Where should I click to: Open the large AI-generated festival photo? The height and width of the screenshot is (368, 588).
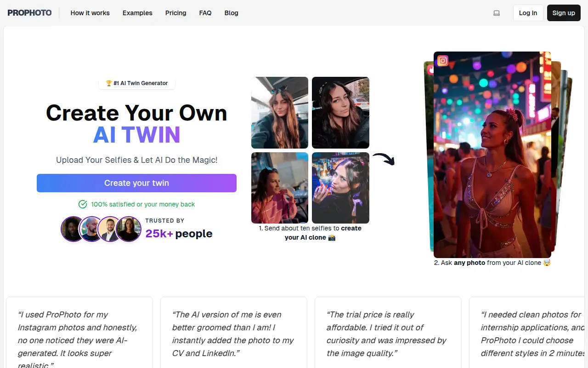coord(492,155)
